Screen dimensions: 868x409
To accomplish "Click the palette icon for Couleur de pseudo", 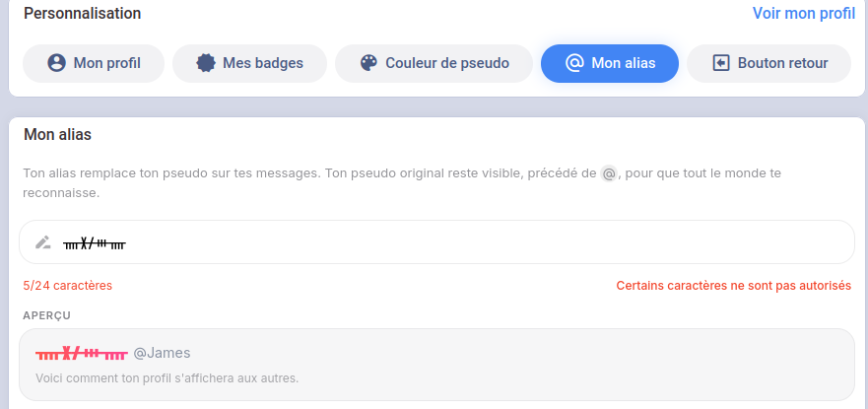I will [x=368, y=63].
